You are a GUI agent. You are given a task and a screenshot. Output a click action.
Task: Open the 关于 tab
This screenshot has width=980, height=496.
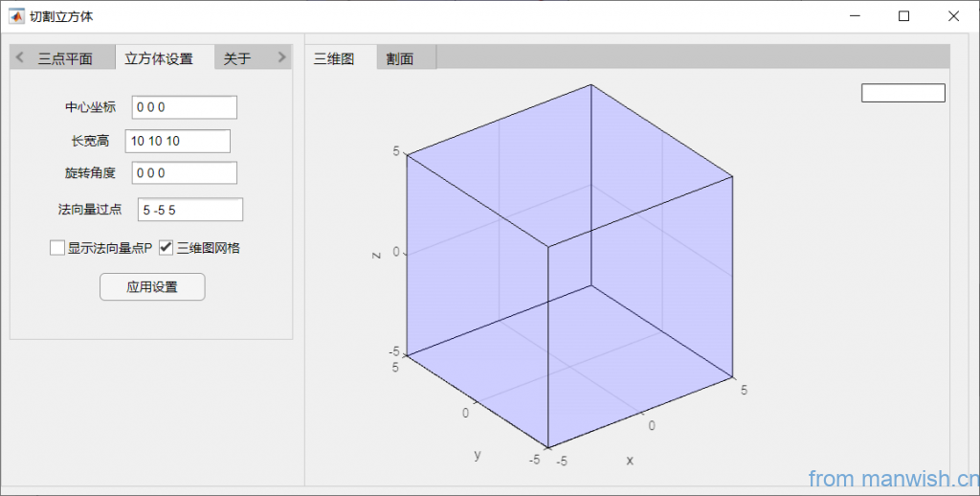237,58
